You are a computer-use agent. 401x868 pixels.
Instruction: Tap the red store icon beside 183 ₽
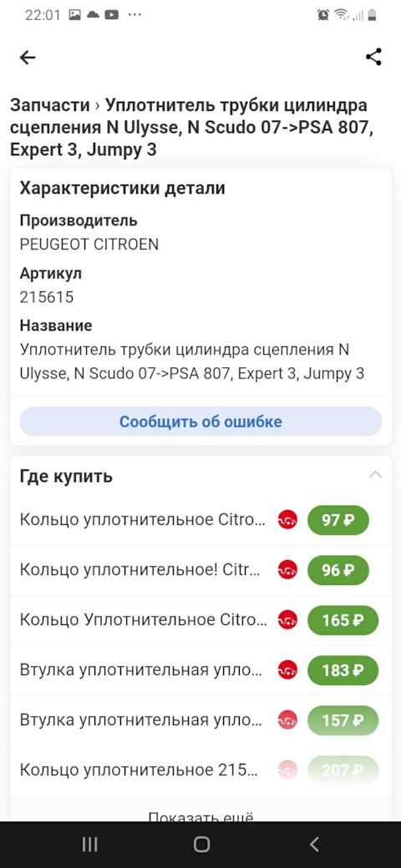click(x=287, y=670)
